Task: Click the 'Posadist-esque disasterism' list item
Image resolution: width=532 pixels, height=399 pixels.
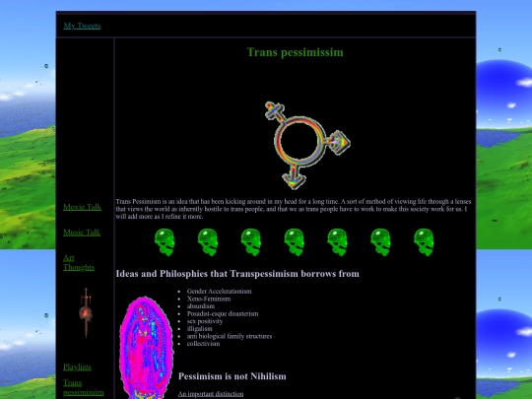Action: coord(223,314)
